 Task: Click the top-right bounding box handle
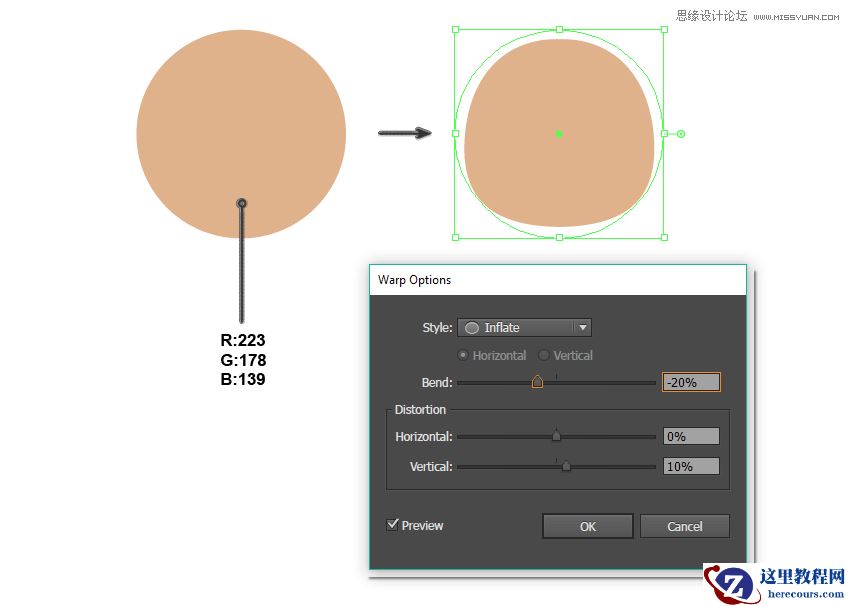[664, 30]
